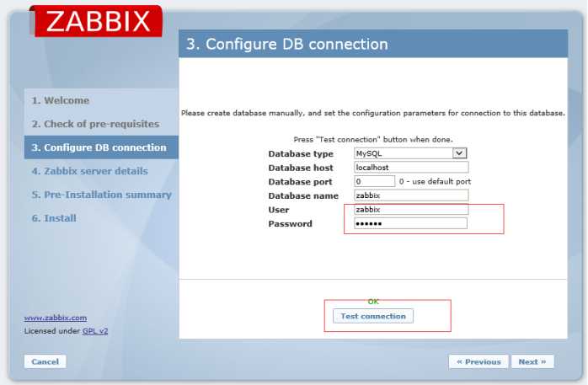
Task: Click the 'Press Test connection button when done' text
Action: tap(373, 140)
